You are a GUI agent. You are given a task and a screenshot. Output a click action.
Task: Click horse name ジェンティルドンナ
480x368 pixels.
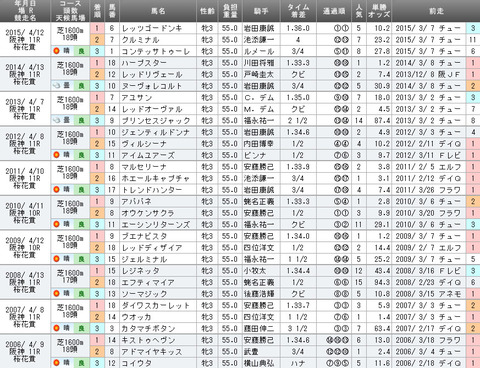(x=156, y=132)
